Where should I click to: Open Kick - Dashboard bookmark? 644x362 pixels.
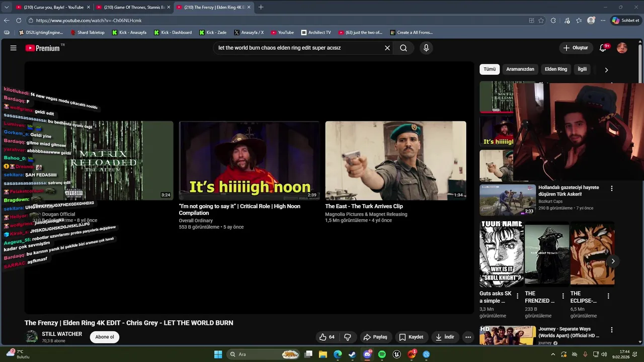[173, 32]
